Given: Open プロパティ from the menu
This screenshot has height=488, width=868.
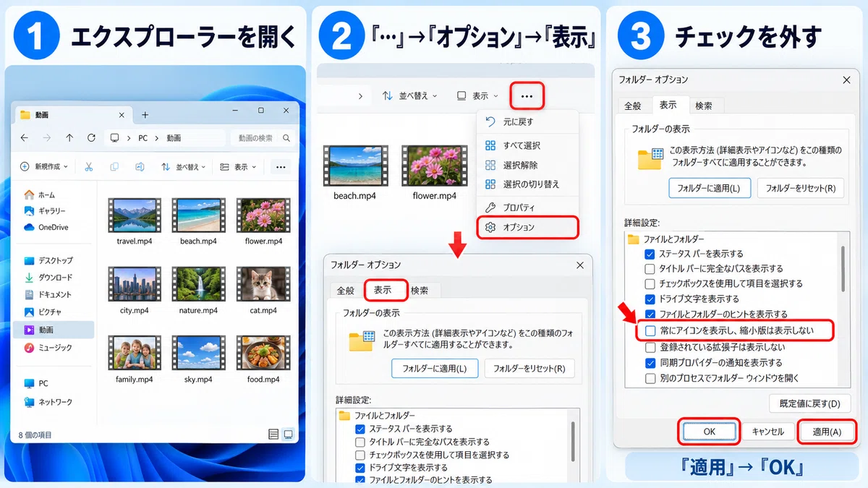Looking at the screenshot, I should pos(528,207).
